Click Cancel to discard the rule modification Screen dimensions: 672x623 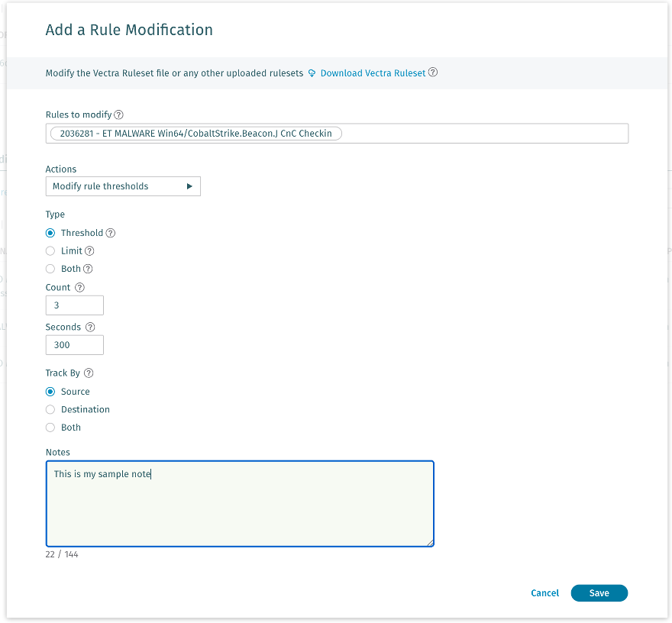click(x=544, y=593)
